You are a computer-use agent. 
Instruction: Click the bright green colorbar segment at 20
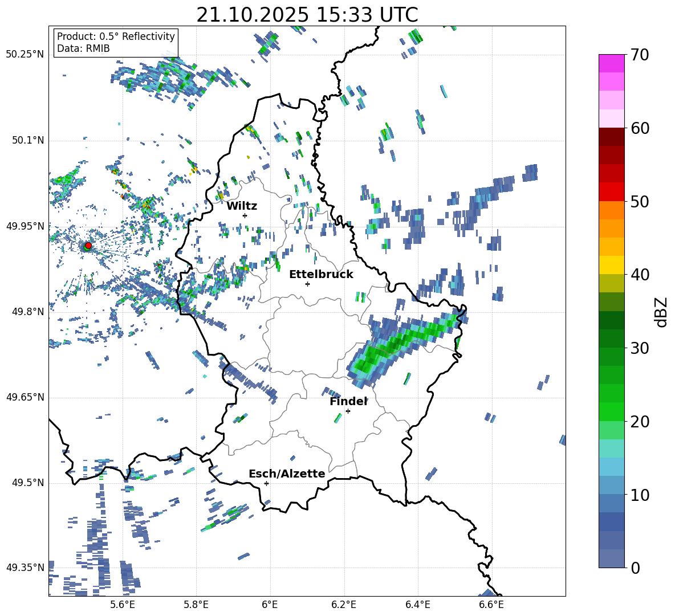pyautogui.click(x=611, y=411)
